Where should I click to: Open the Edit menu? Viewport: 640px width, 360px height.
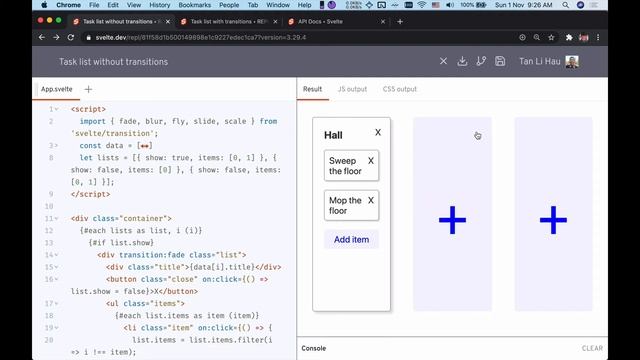113,5
